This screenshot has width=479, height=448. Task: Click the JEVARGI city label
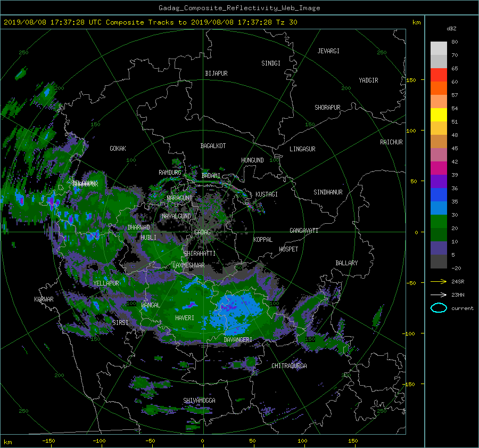point(328,51)
